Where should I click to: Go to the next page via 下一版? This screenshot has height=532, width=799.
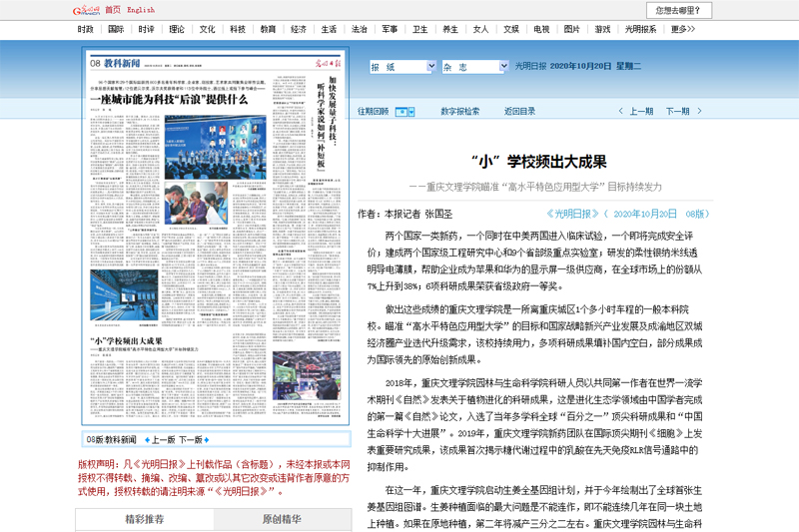[195, 439]
